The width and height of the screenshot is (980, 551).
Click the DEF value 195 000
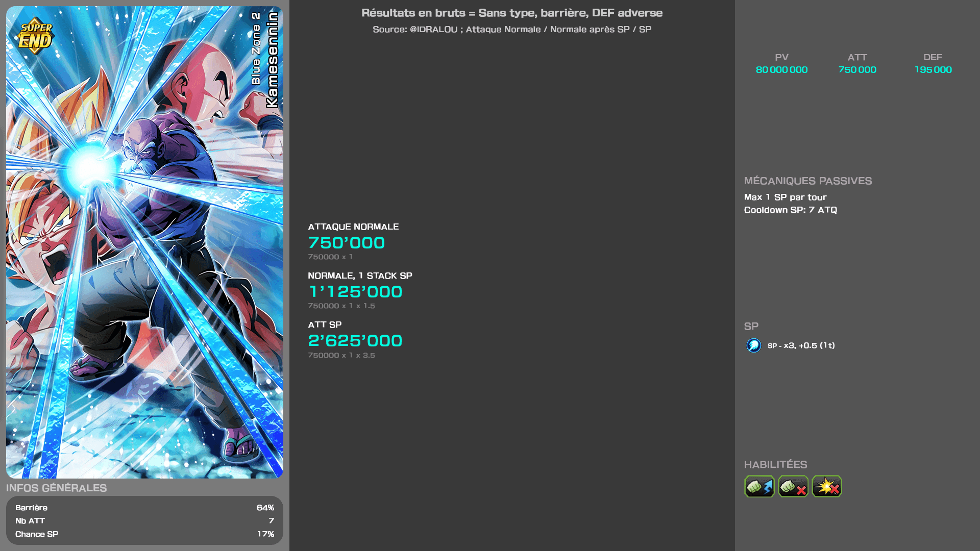933,69
